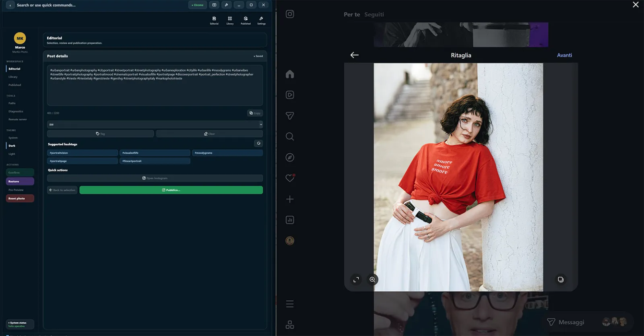Screen dimensions: 644x336
Task: Select Dark theme option
Action: pyautogui.click(x=12, y=146)
